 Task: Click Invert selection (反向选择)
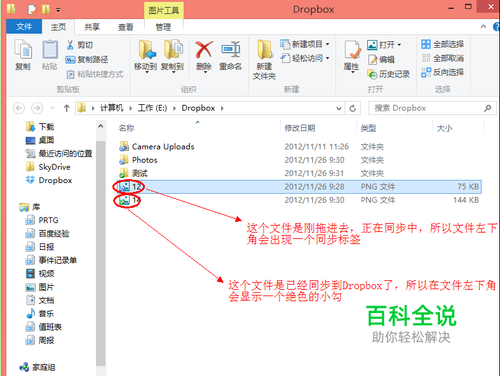[442, 72]
